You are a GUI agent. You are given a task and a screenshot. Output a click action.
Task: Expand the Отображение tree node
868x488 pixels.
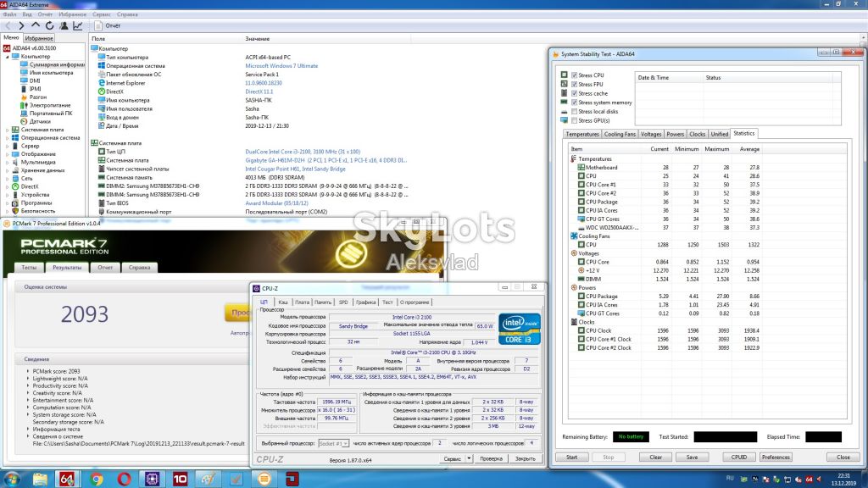[x=7, y=154]
